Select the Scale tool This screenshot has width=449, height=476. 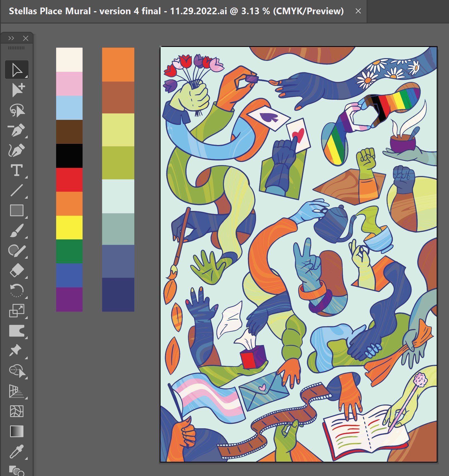[x=17, y=311]
